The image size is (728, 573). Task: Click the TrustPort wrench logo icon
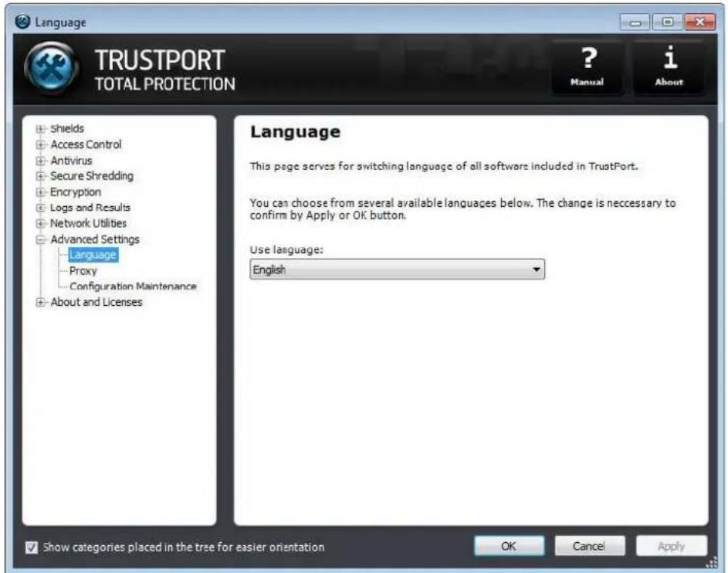[52, 68]
